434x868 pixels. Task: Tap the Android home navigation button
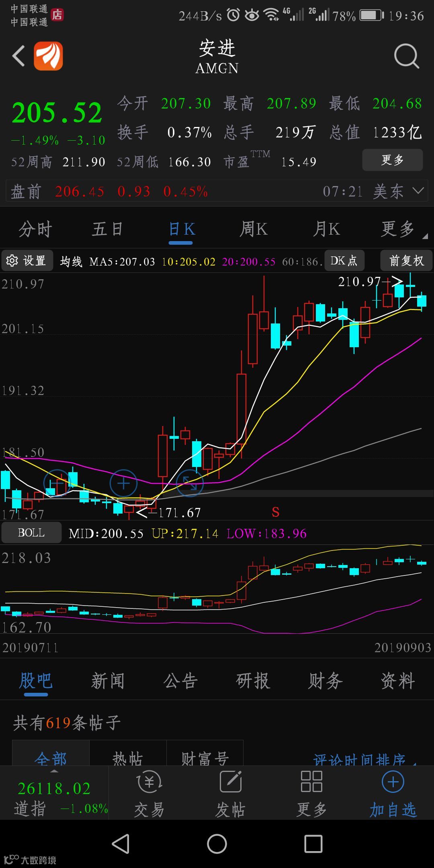(x=217, y=843)
